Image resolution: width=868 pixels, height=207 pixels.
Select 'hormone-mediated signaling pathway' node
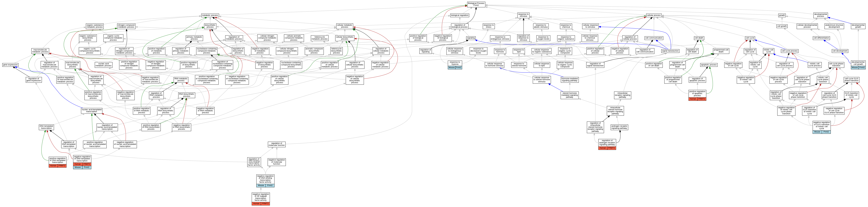click(x=569, y=80)
